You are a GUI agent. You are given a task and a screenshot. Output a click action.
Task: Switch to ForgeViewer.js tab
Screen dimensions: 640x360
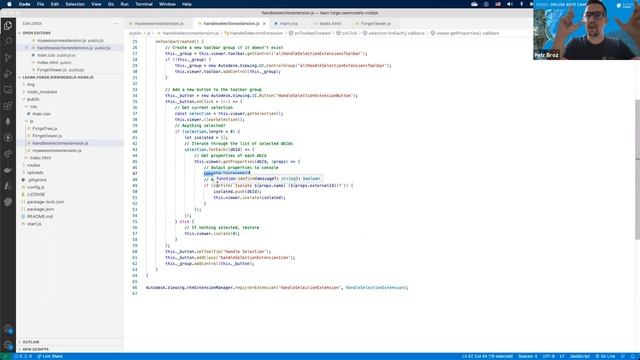(376, 24)
